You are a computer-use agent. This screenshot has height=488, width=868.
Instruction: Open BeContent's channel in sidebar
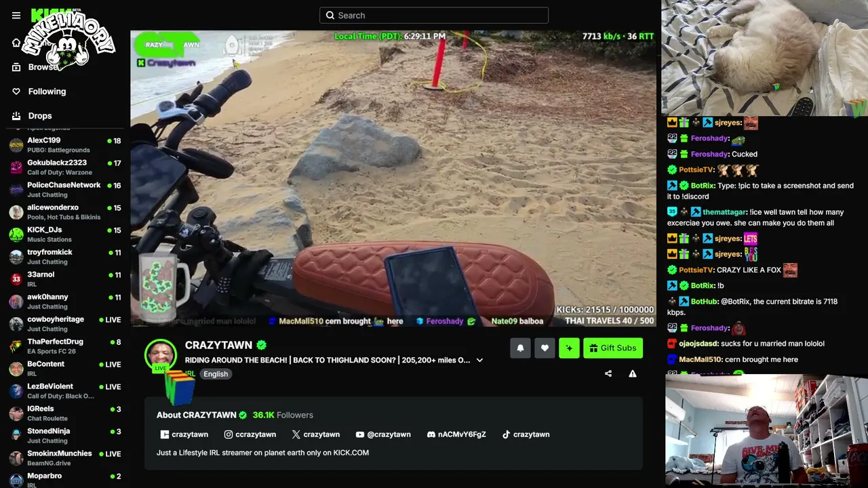coord(65,368)
